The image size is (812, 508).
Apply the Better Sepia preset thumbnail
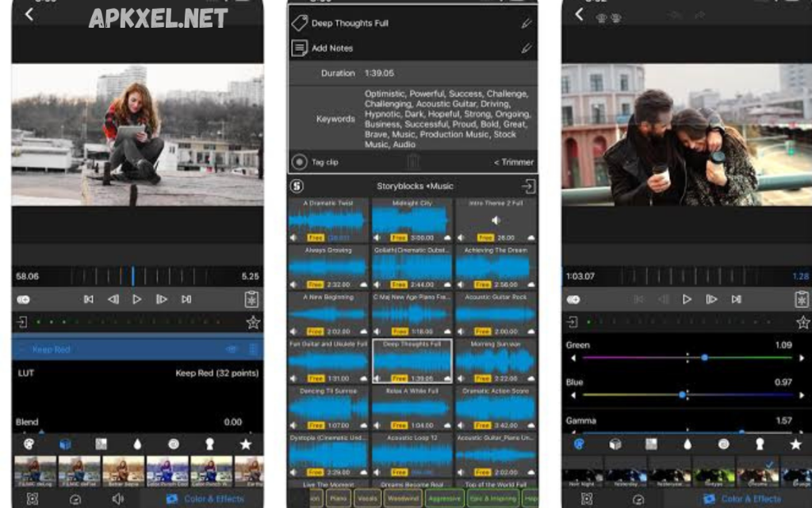pyautogui.click(x=123, y=471)
